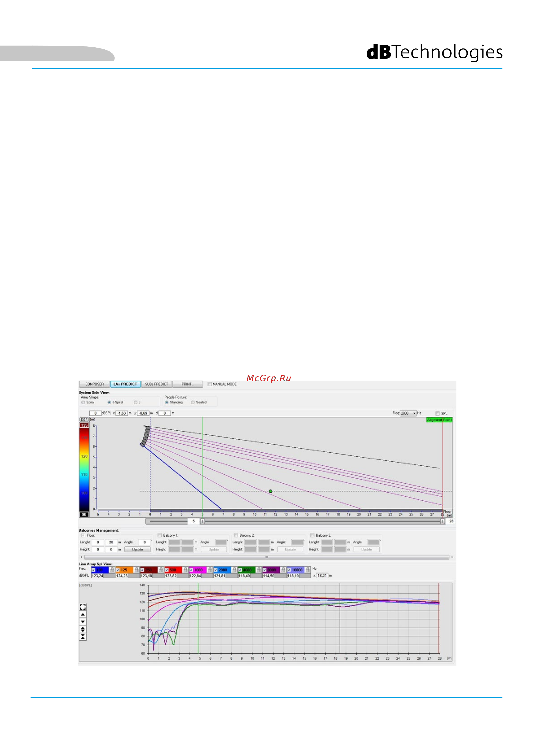
Task: Select the Spiral array shape
Action: [x=83, y=402]
